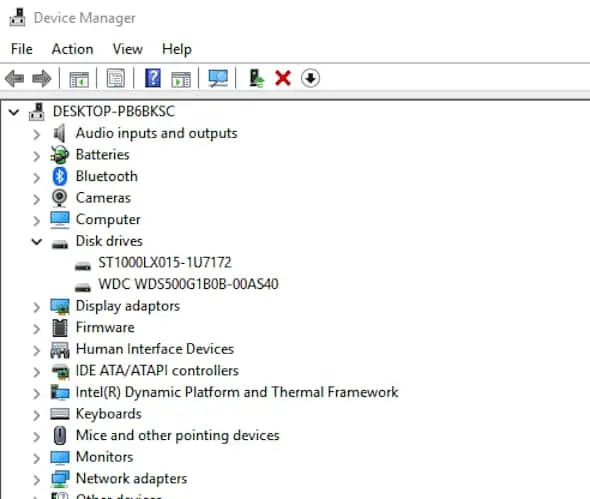Image resolution: width=590 pixels, height=499 pixels.
Task: Scan for hardware changes monitor icon
Action: (218, 78)
